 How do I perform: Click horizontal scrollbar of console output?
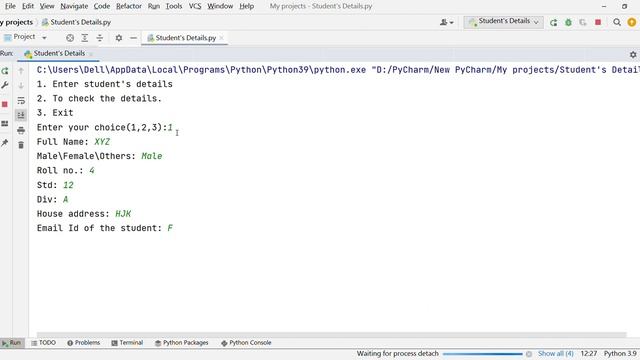(331, 335)
